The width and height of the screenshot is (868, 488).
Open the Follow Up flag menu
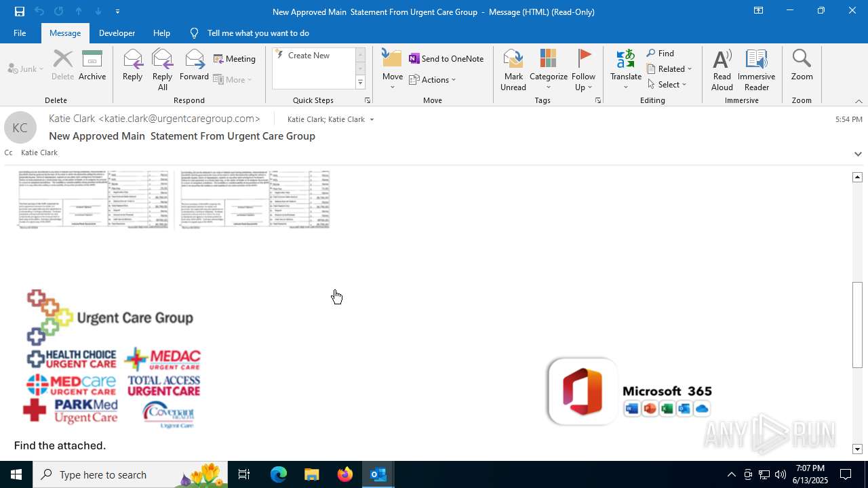(x=583, y=70)
